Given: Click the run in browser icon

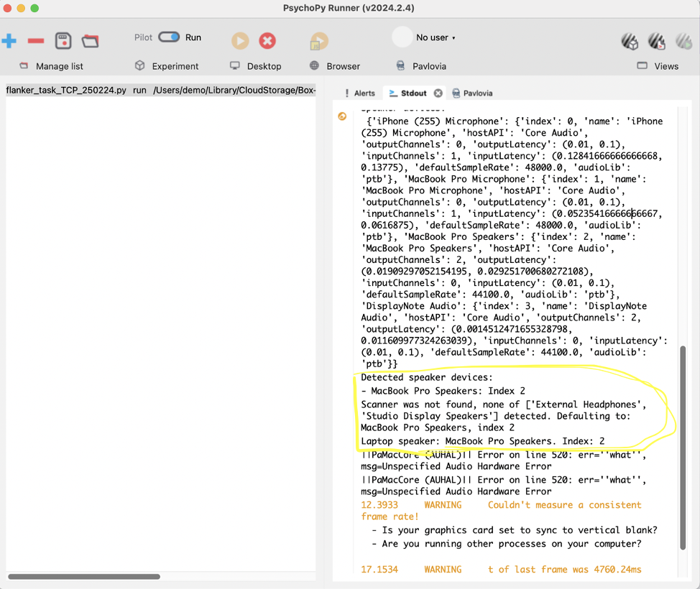Looking at the screenshot, I should coord(319,42).
